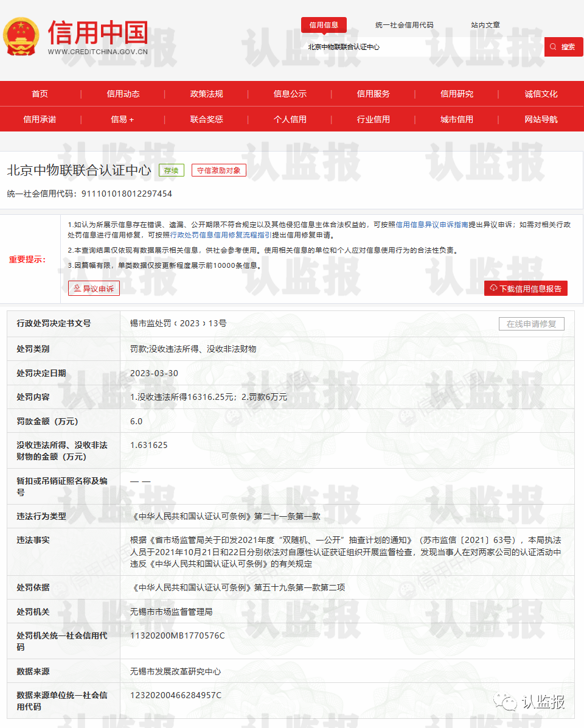Open the 政策法规 navigation menu
Screen dimensions: 584x728
point(207,94)
